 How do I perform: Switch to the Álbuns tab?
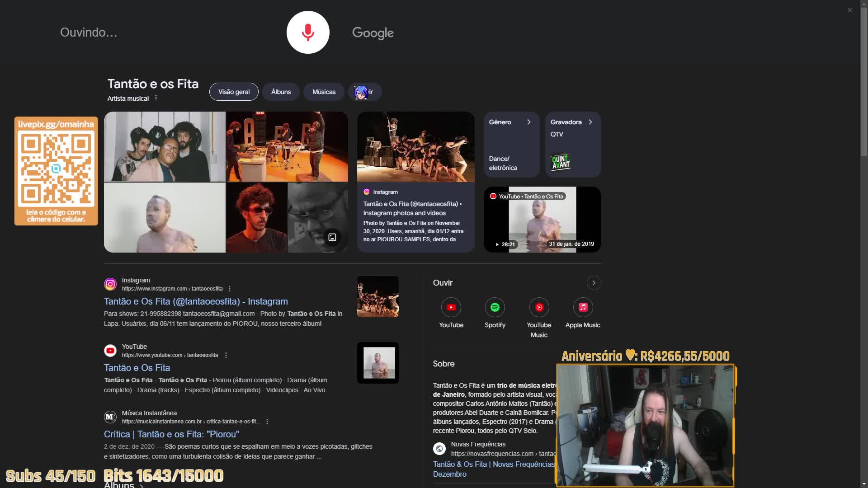click(x=281, y=92)
